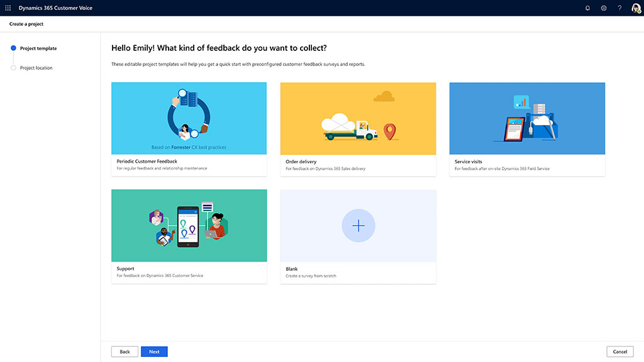This screenshot has width=644, height=362.
Task: Click the Dynamics 365 Customer Voice title
Action: (x=55, y=8)
